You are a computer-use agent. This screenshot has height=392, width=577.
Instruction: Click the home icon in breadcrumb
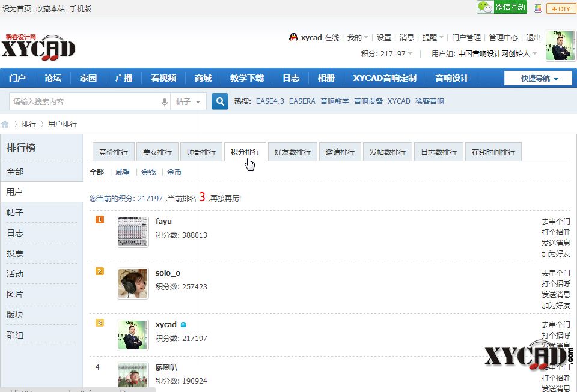(x=5, y=124)
